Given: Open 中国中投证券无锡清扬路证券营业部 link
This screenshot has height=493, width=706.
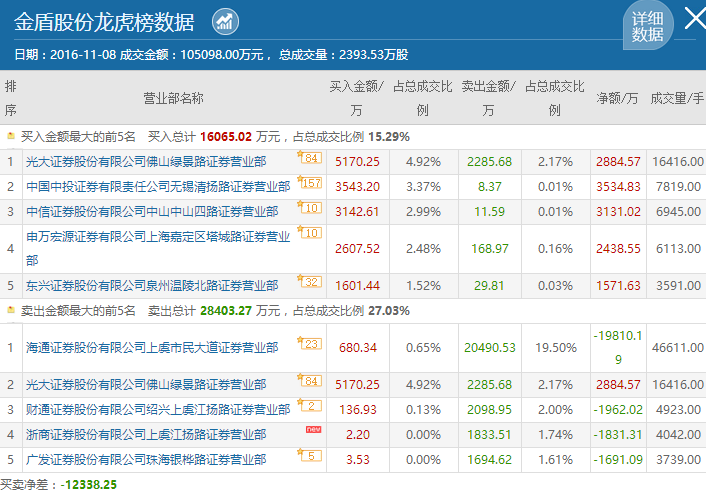Looking at the screenshot, I should [x=158, y=186].
